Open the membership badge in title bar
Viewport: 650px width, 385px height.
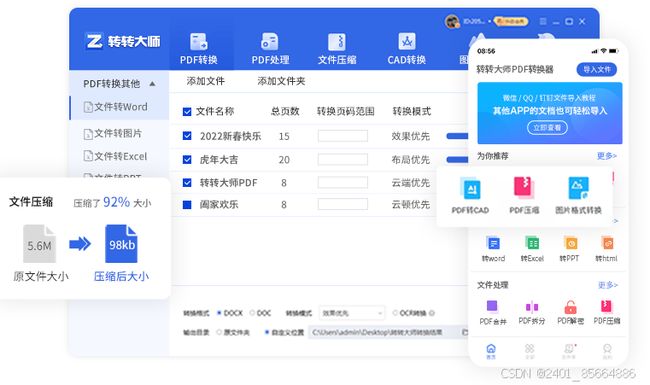tap(511, 21)
